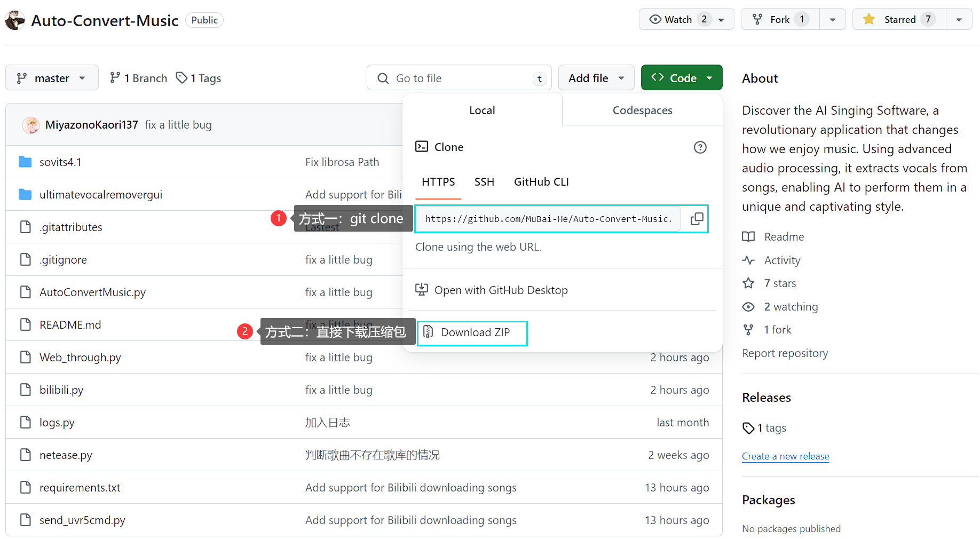This screenshot has width=980, height=539.
Task: Click the file icon beside Web_through.py
Action: point(25,357)
